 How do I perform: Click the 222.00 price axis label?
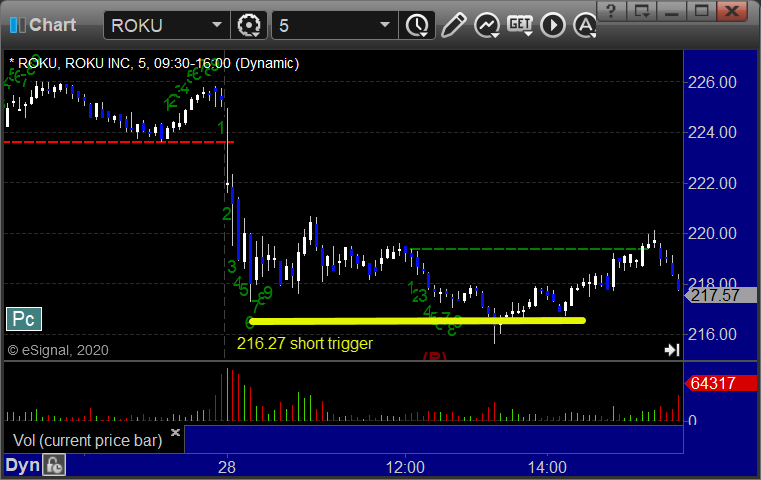click(x=712, y=183)
